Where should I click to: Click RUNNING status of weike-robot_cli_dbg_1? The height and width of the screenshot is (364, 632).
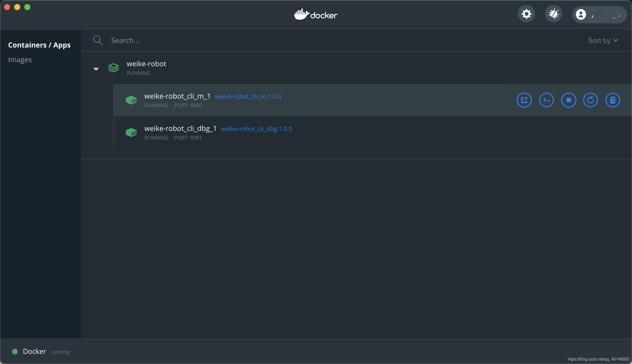point(156,138)
